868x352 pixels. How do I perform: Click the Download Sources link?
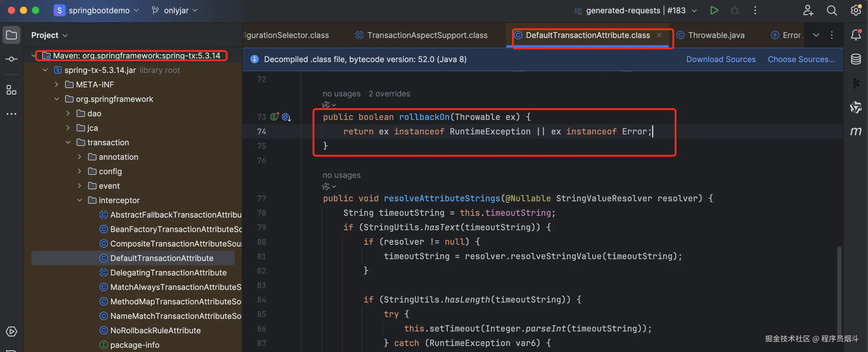click(721, 59)
